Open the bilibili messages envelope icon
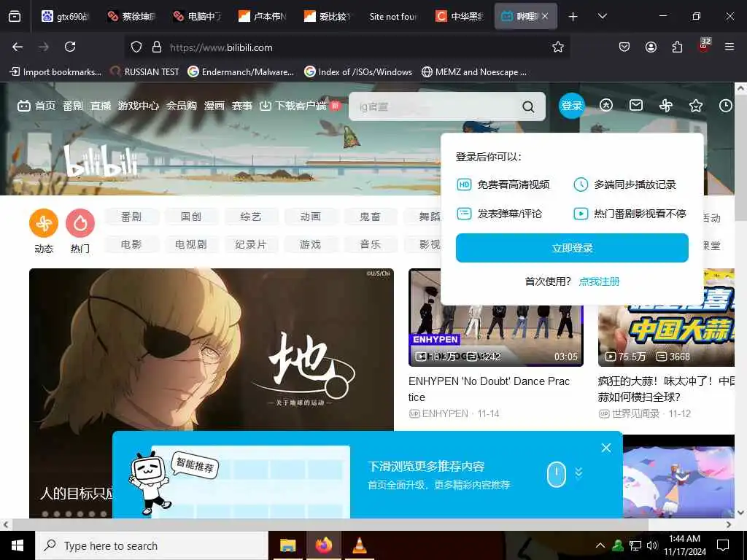Image resolution: width=747 pixels, height=560 pixels. click(x=636, y=105)
